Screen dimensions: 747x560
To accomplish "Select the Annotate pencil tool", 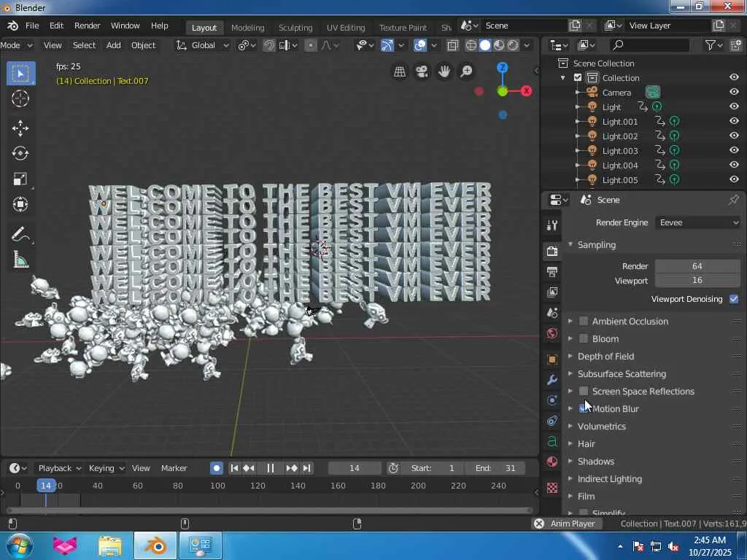I will [x=20, y=235].
